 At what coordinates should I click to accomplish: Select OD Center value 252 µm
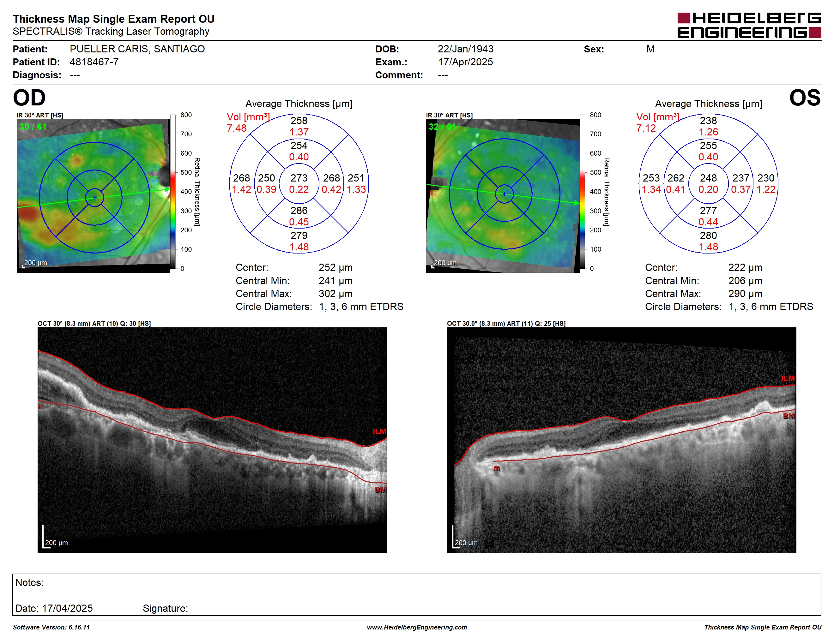coord(336,267)
